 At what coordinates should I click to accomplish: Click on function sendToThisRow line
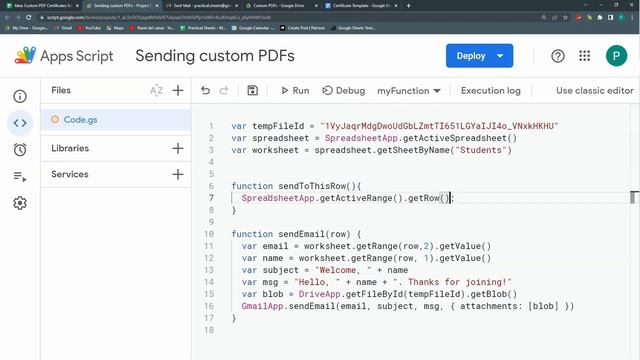tap(296, 186)
